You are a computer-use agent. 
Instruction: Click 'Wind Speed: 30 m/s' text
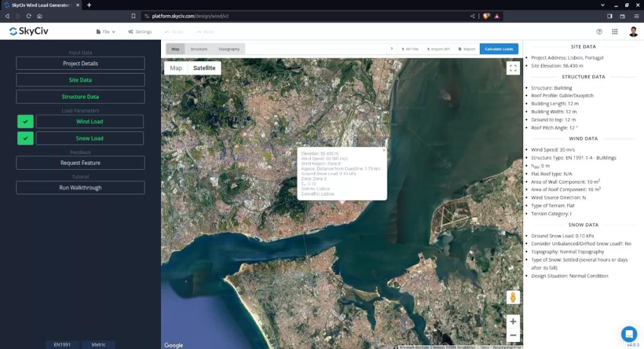point(552,150)
